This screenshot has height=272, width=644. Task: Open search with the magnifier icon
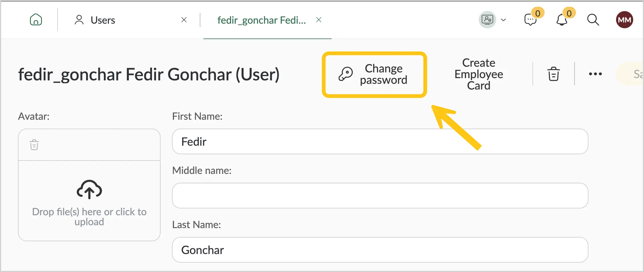[x=593, y=20]
